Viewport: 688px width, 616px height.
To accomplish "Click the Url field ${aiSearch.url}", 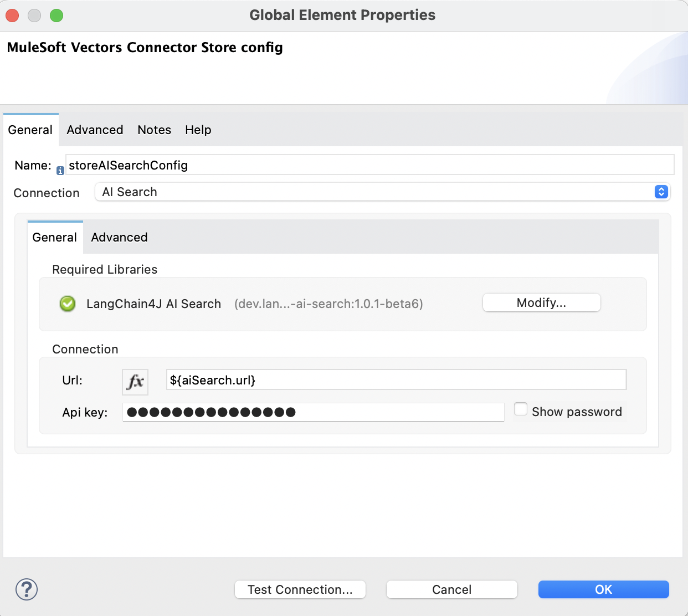I will click(396, 380).
